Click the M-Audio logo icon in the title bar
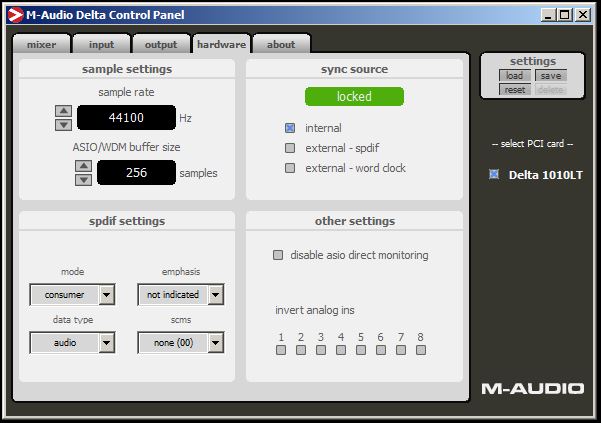 [x=15, y=15]
